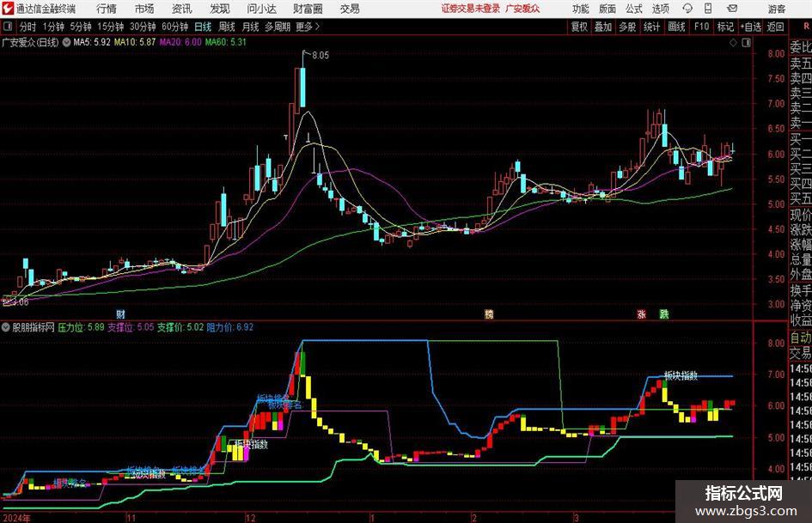Image resolution: width=812 pixels, height=523 pixels.
Task: Open the mobile phone icon
Action: point(708,9)
